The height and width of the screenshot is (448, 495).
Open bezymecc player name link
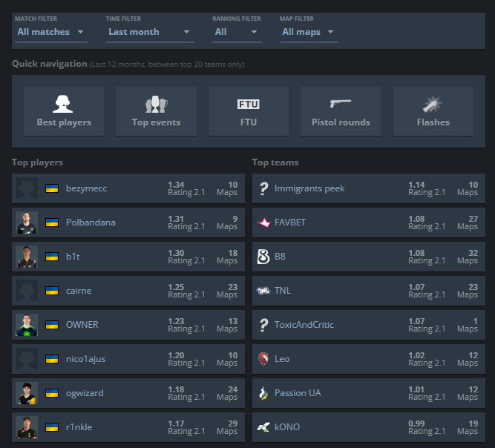tap(87, 188)
